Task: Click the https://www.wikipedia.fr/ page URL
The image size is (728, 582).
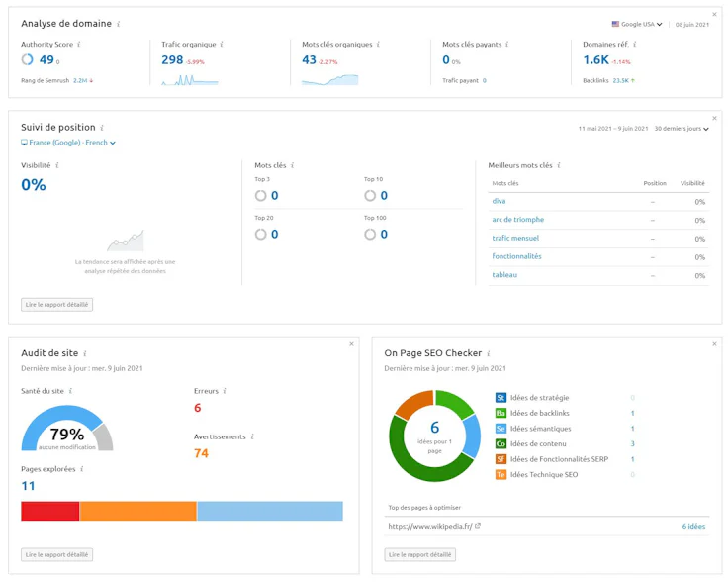Action: coord(430,527)
